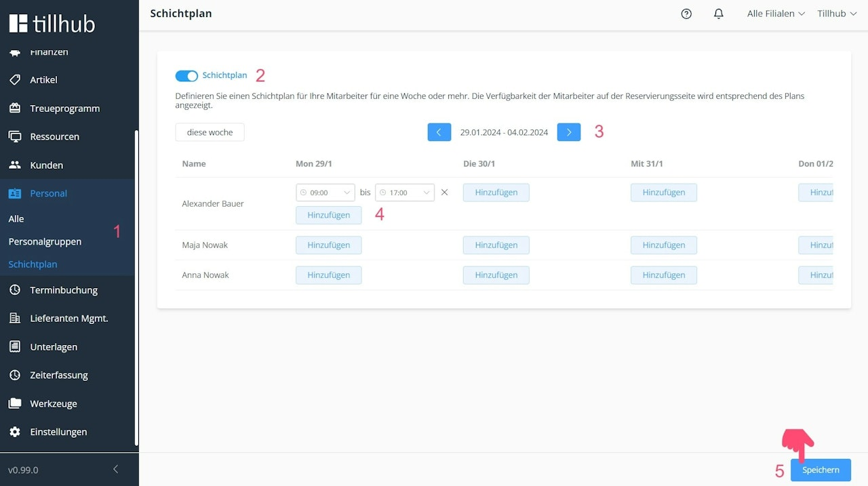Screen dimensions: 868x486
Task: Open the 09:00 start time dropdown
Action: (x=325, y=193)
